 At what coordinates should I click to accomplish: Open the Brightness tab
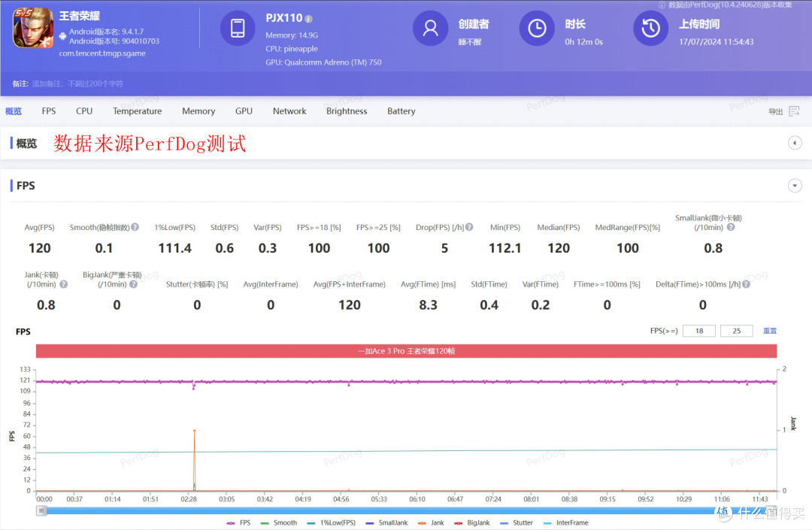(x=347, y=111)
